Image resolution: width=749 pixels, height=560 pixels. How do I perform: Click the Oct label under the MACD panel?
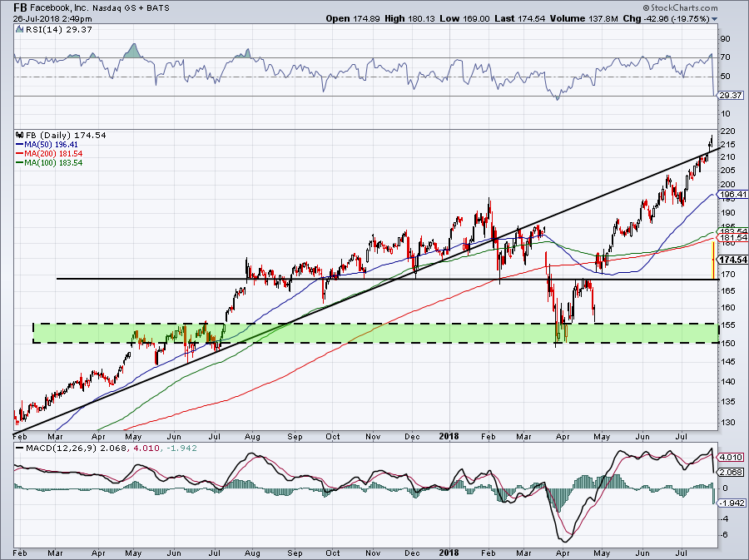[332, 553]
